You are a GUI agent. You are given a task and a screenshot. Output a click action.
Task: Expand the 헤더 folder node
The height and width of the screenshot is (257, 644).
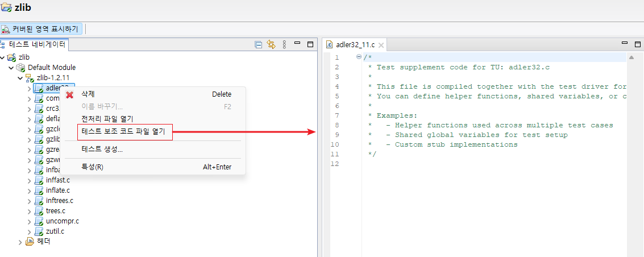20,242
